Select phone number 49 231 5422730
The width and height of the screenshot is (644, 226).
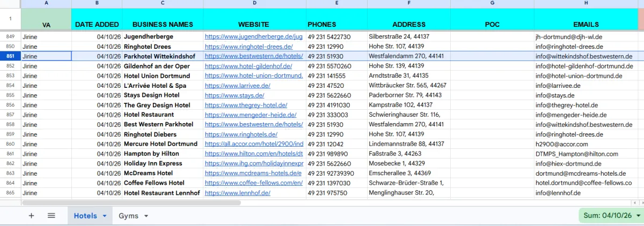point(336,37)
